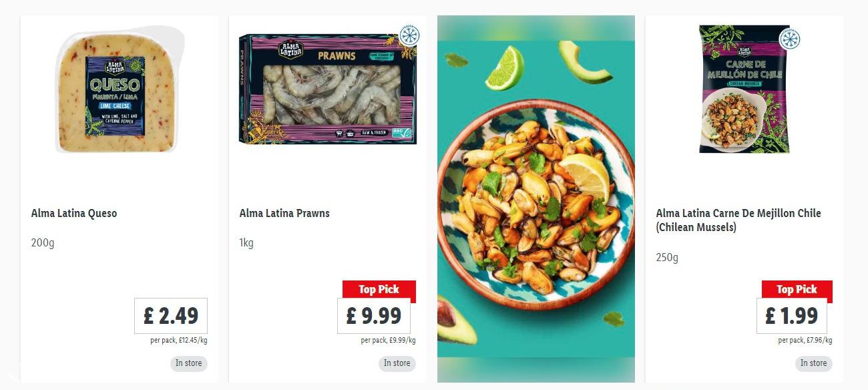Click the per pack £9.99/kg text

point(388,341)
